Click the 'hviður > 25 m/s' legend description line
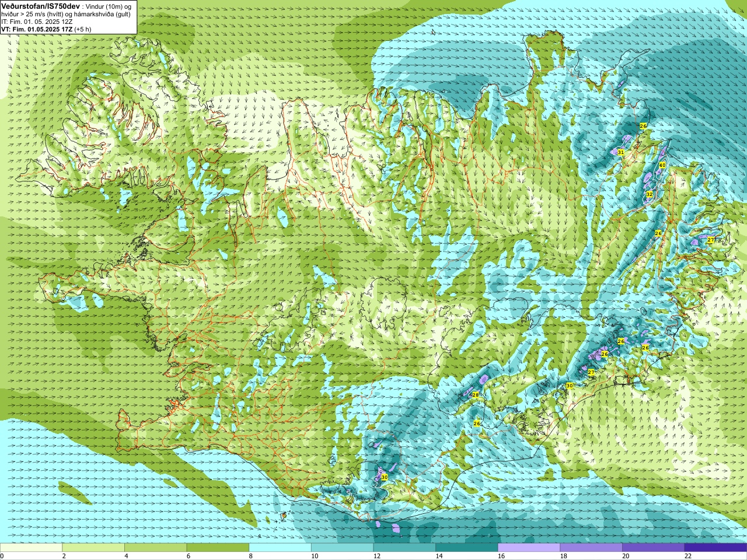This screenshot has height=560, width=747. coord(66,14)
